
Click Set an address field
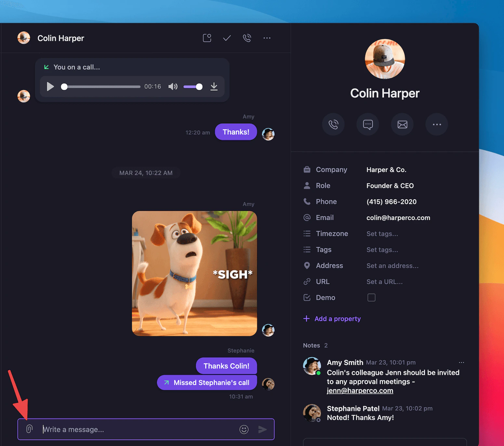(x=392, y=266)
